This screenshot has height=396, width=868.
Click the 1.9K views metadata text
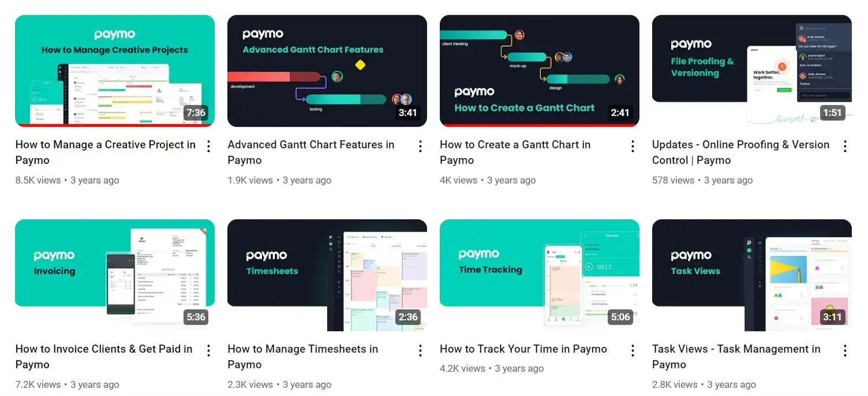[250, 180]
